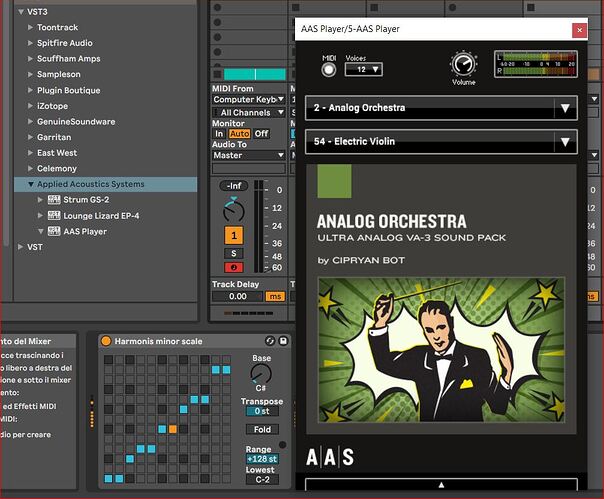Click the Range +128 st field
Screen dimensions: 604x499
click(262, 459)
